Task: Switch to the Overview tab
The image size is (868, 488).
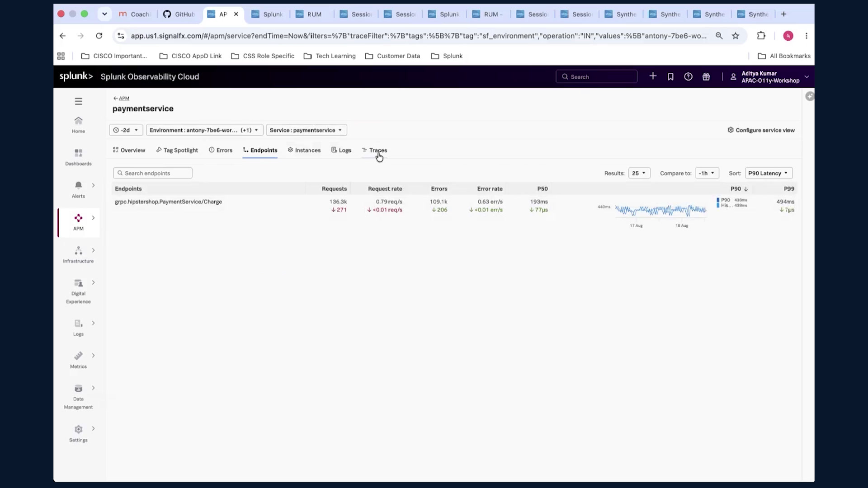Action: point(129,150)
